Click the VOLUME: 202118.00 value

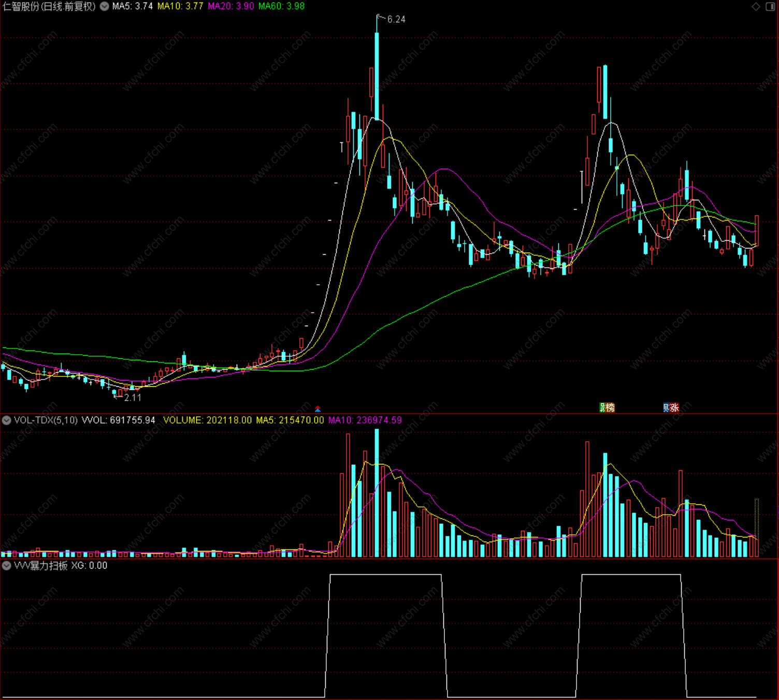(x=208, y=420)
